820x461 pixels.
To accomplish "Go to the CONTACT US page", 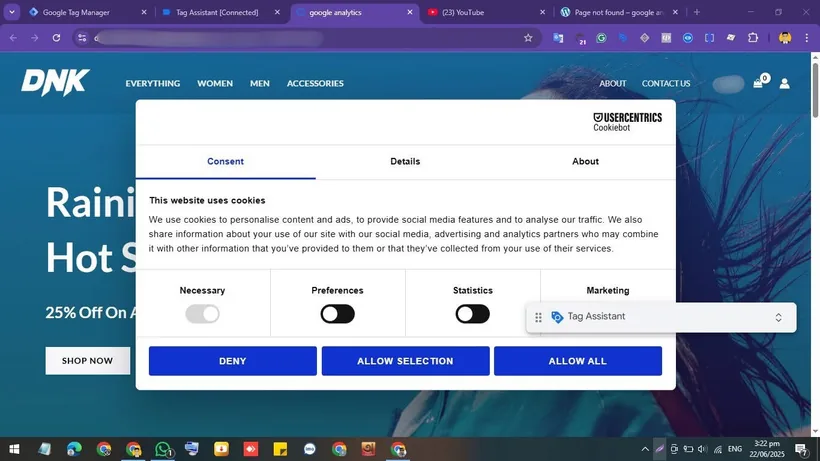I will (x=666, y=83).
